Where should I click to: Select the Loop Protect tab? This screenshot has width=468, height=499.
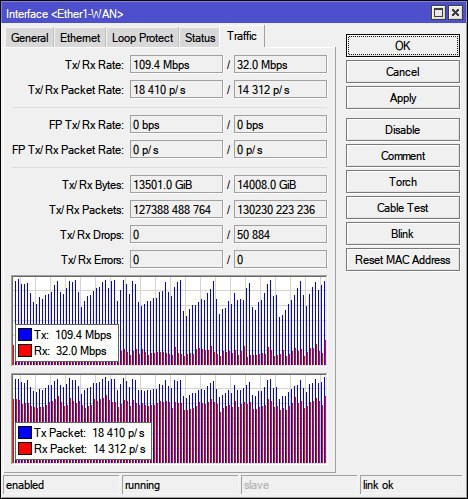click(143, 37)
